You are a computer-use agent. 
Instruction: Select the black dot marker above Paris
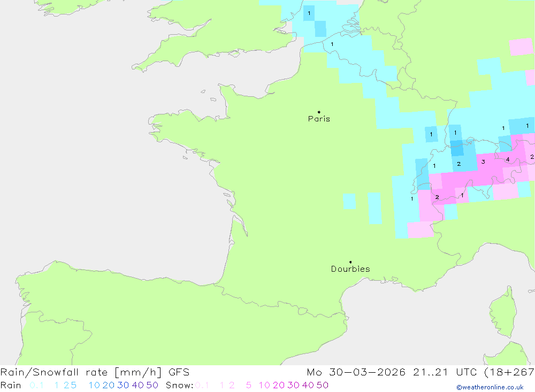click(319, 112)
